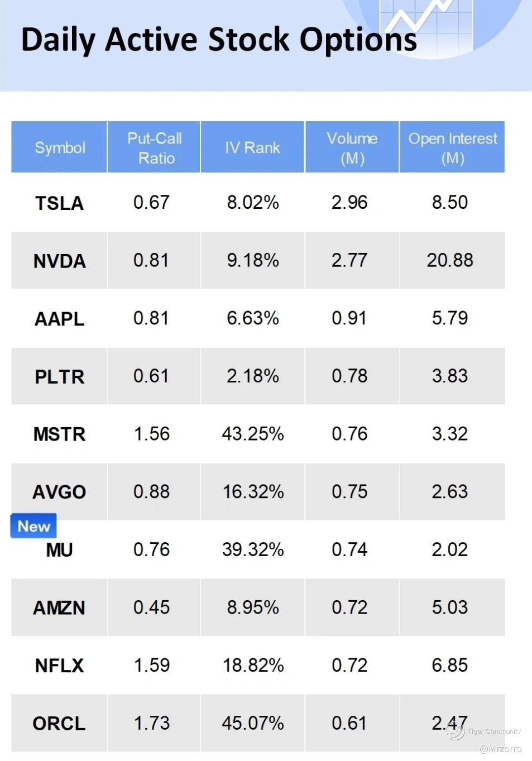Click the IV Rank column header
This screenshot has height=761, width=532.
pos(252,147)
